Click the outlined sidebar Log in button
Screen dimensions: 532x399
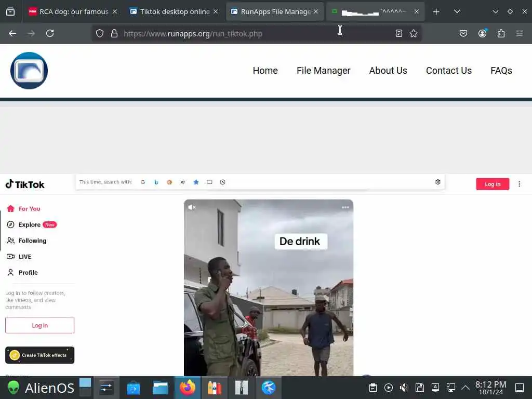pyautogui.click(x=39, y=325)
